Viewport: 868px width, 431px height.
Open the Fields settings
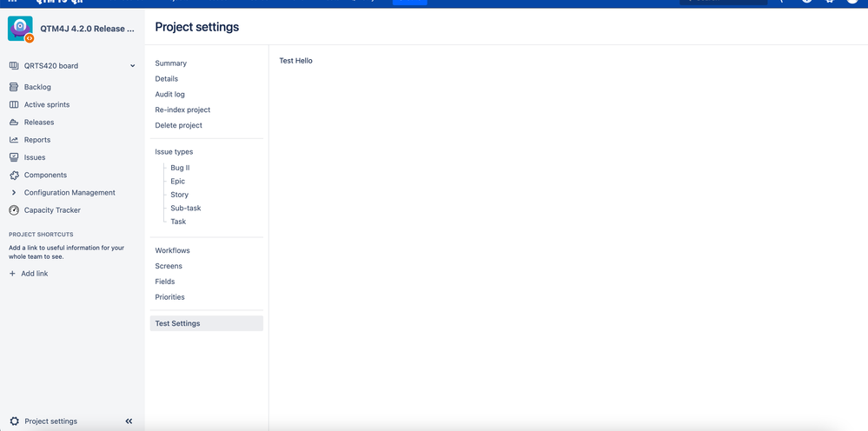pos(165,282)
